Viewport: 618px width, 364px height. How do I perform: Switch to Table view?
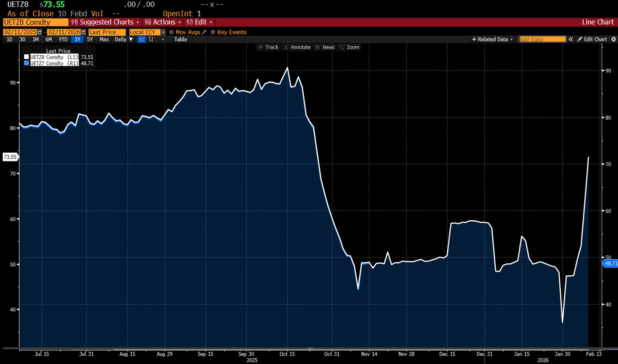click(x=181, y=39)
